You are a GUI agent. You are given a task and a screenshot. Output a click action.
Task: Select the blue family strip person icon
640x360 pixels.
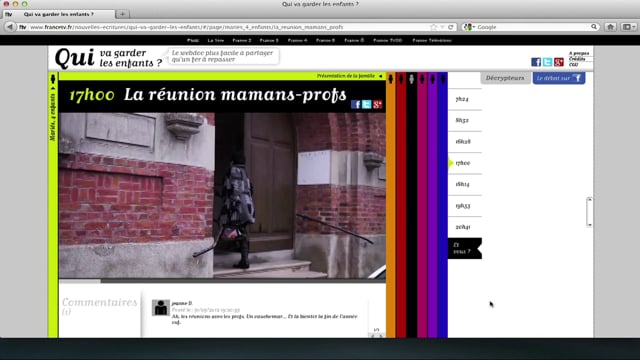(x=443, y=79)
